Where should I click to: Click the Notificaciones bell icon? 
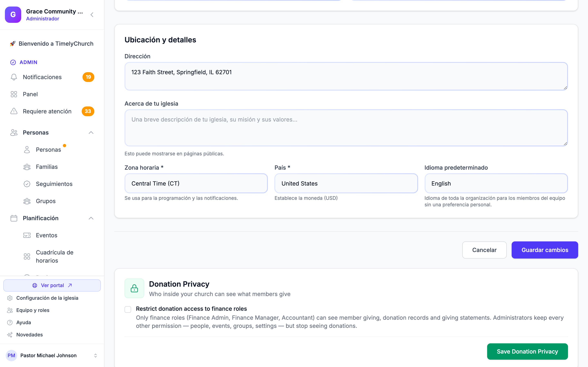14,77
